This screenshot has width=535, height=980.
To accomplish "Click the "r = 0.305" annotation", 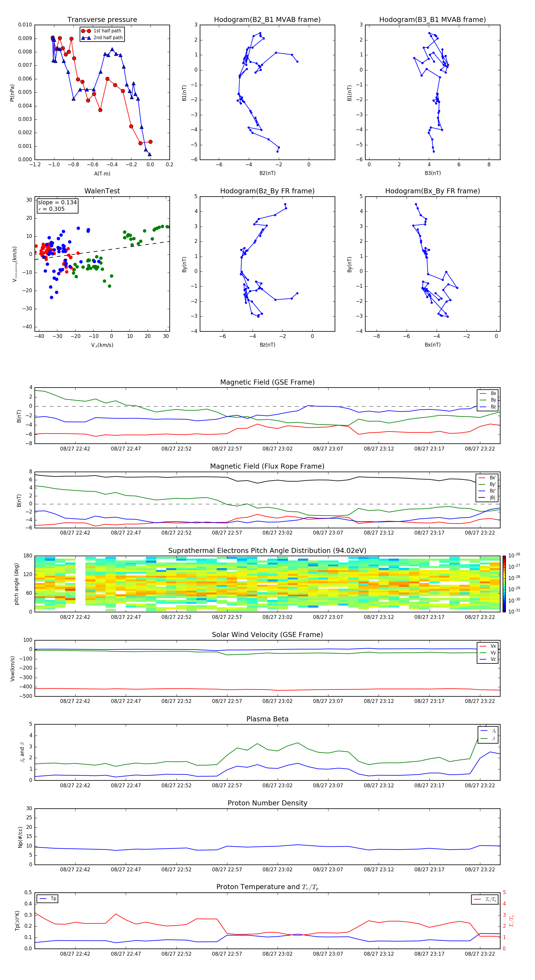I will (51, 209).
